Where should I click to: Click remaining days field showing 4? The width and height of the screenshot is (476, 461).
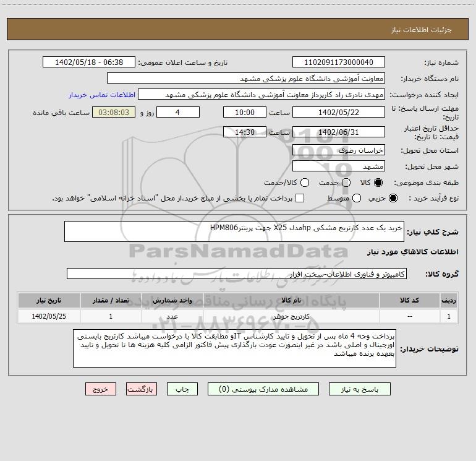[178, 112]
